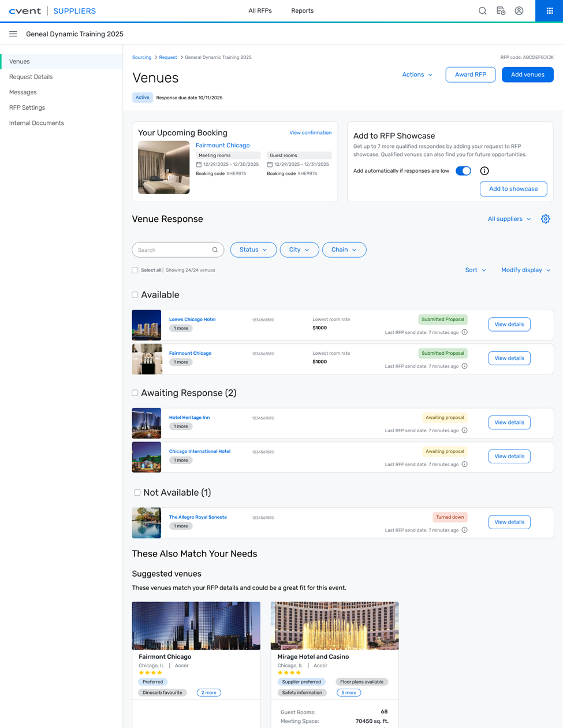
Task: Open the Hotel Heritage Inn venue link
Action: [189, 418]
